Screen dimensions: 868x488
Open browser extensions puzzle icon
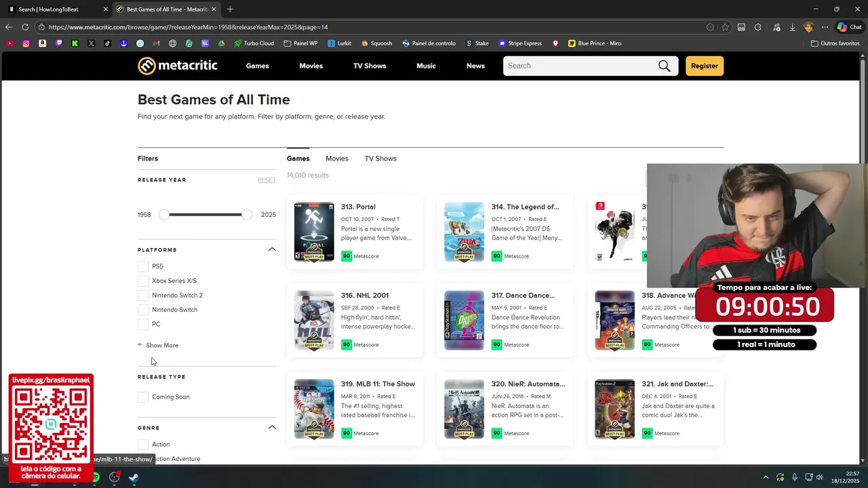[x=757, y=27]
